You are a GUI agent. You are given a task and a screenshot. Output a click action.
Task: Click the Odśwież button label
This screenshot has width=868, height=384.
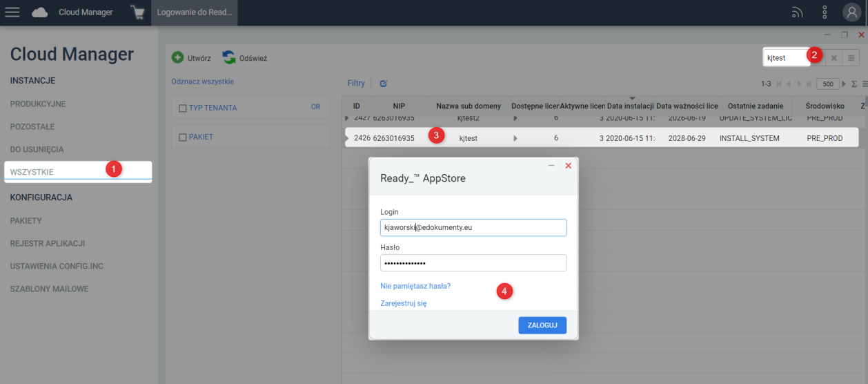tap(253, 58)
